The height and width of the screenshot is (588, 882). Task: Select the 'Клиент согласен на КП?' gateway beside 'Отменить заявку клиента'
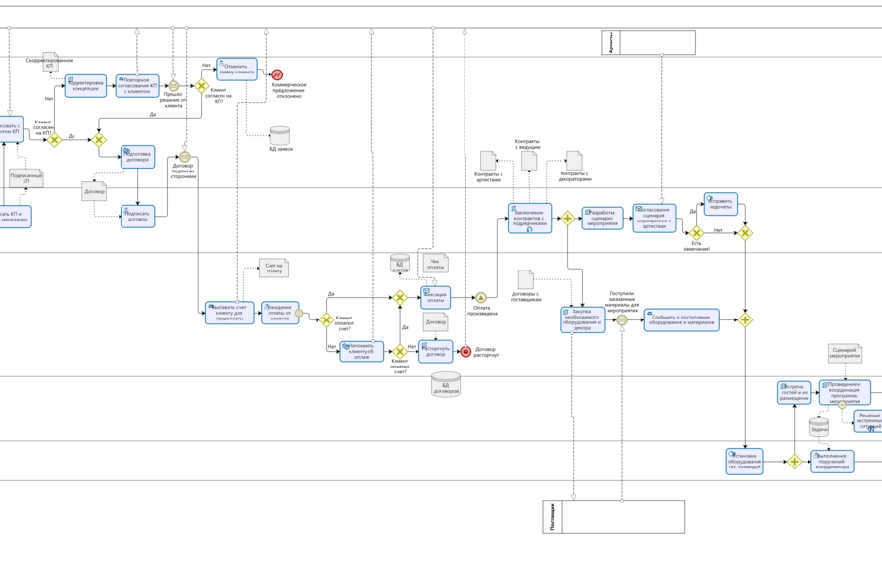[x=201, y=86]
